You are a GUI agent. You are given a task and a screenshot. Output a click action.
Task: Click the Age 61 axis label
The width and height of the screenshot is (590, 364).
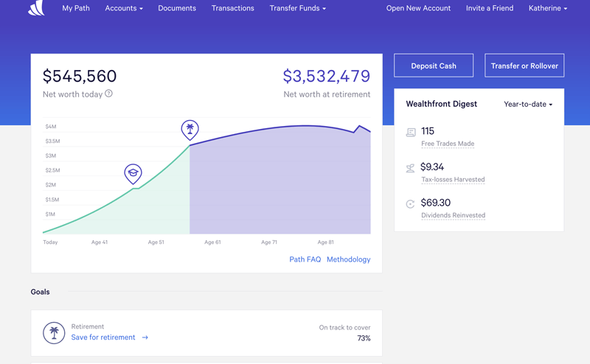212,242
